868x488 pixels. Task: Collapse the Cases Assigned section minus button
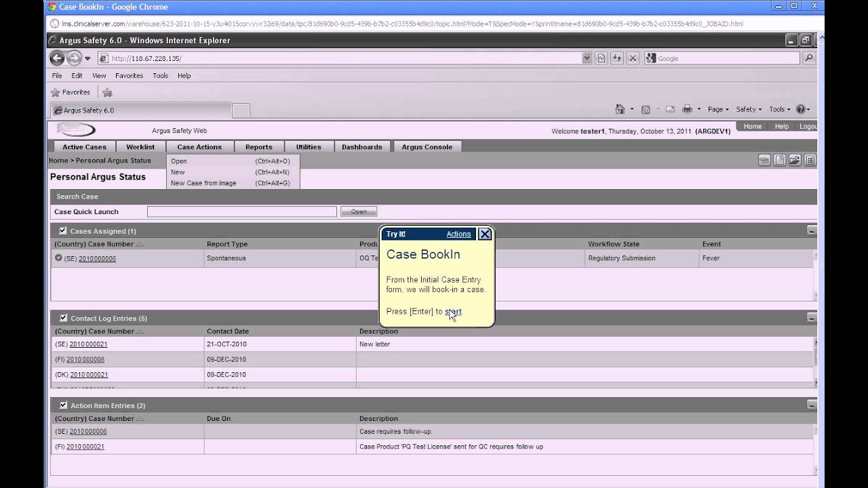(x=812, y=231)
